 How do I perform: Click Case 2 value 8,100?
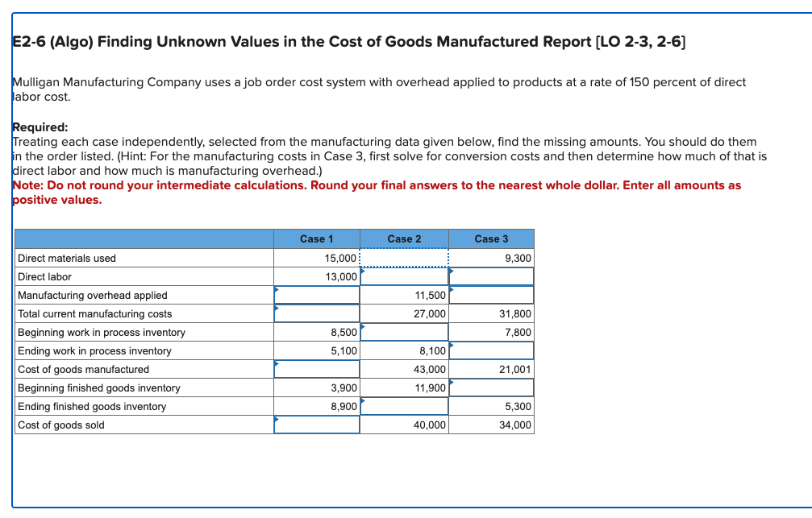click(433, 351)
